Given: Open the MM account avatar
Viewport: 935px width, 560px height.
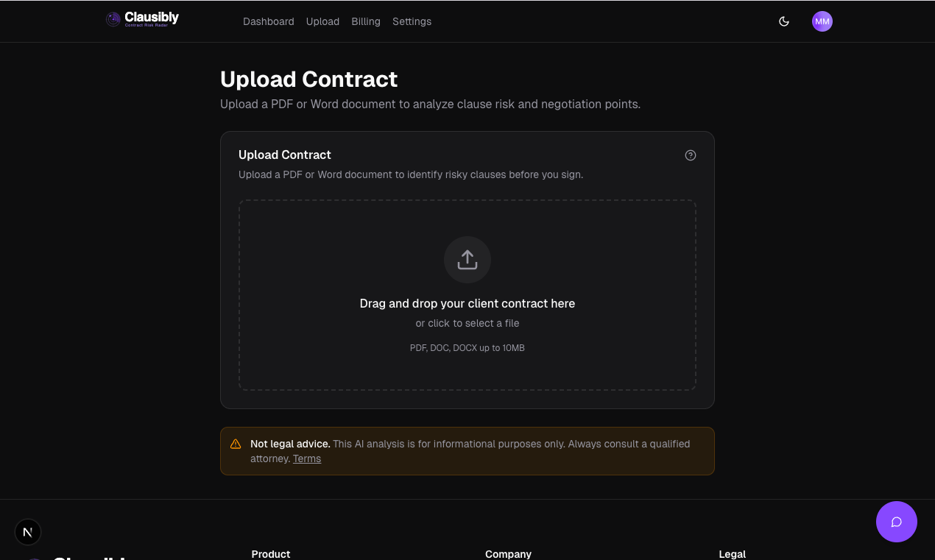Looking at the screenshot, I should 822,21.
